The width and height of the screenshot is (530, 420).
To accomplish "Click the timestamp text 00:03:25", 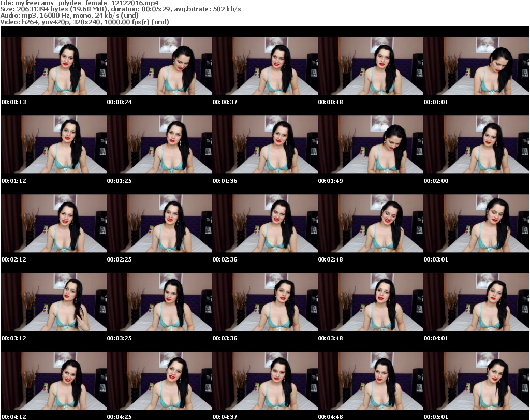I will [x=120, y=338].
